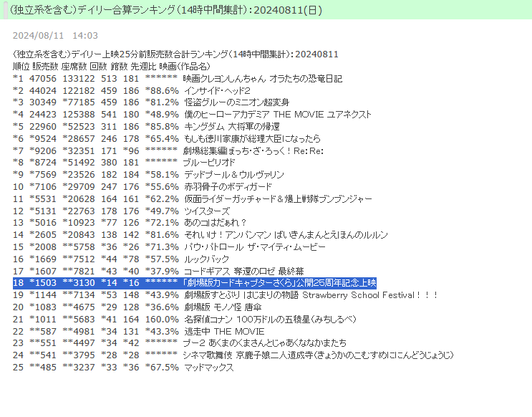Image resolution: width=532 pixels, height=417 pixels.
Task: Click seat count *52523 in rank 5 row
Action: pyautogui.click(x=79, y=127)
